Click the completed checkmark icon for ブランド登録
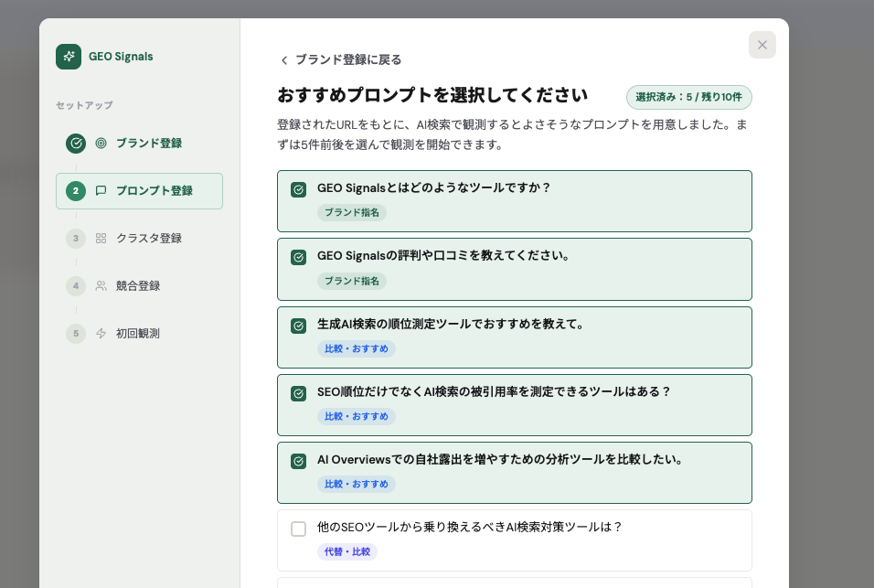 [x=76, y=144]
